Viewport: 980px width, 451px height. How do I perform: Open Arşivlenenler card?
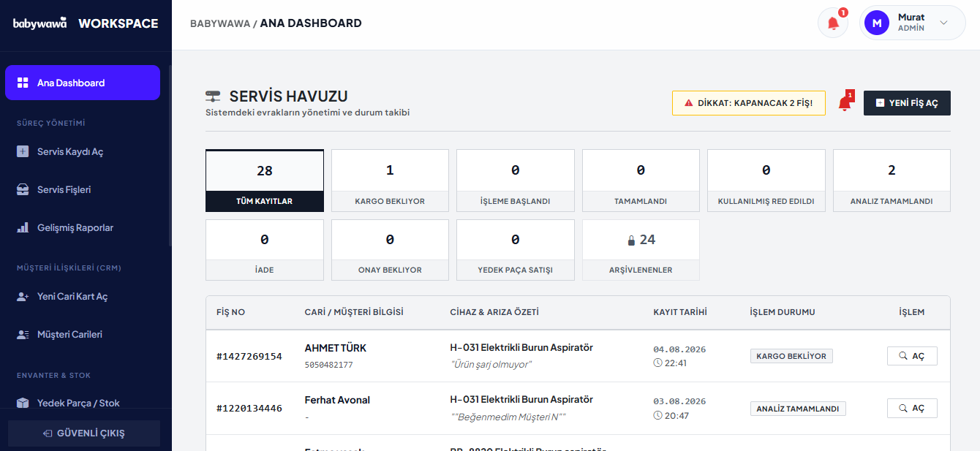(x=641, y=250)
